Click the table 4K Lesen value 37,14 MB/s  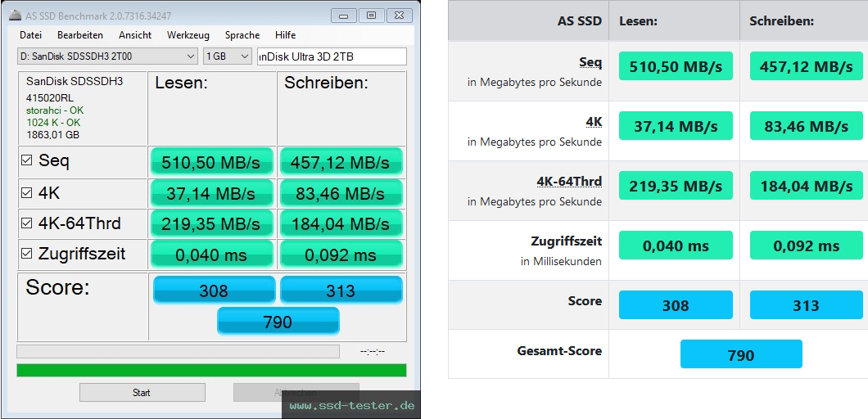click(676, 126)
